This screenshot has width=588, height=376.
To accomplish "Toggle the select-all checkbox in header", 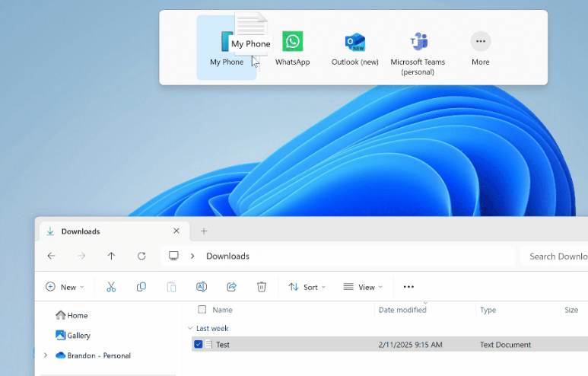I will click(x=202, y=310).
